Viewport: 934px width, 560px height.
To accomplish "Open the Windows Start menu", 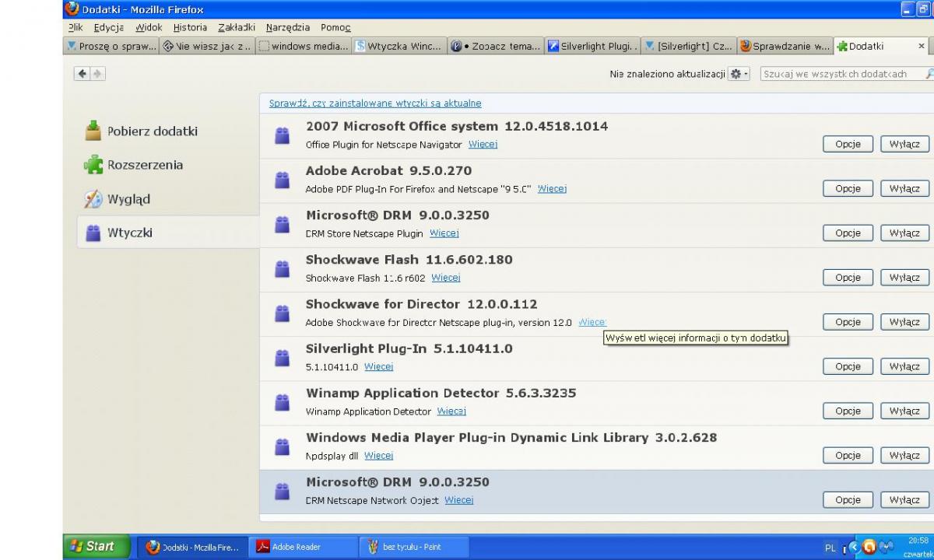I will 96,546.
